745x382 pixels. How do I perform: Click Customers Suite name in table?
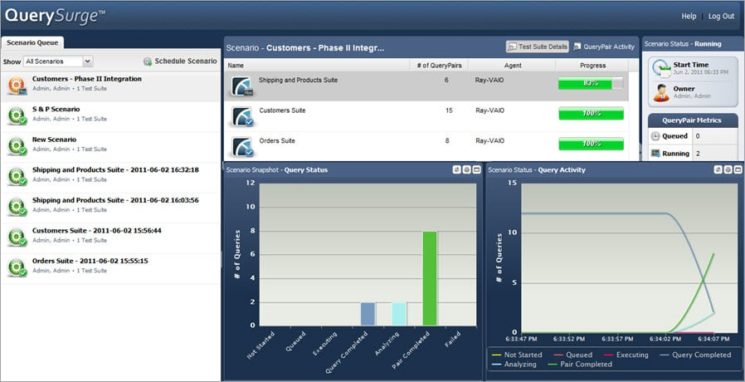coord(282,111)
